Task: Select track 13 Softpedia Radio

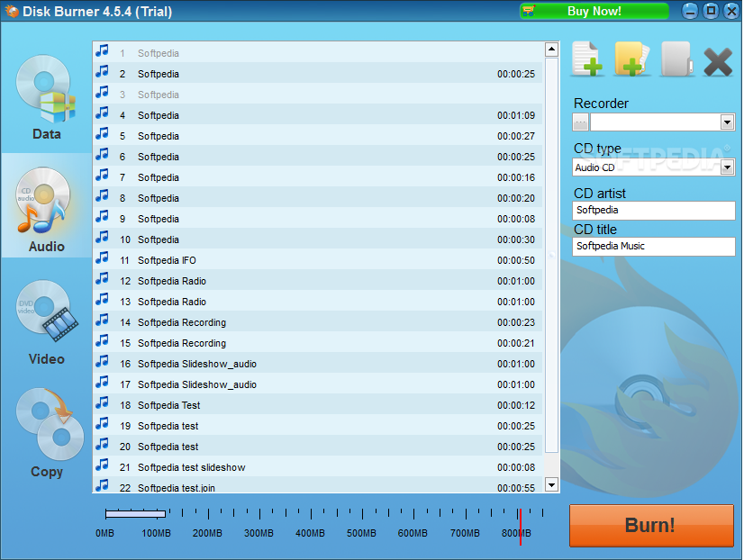Action: [x=318, y=302]
